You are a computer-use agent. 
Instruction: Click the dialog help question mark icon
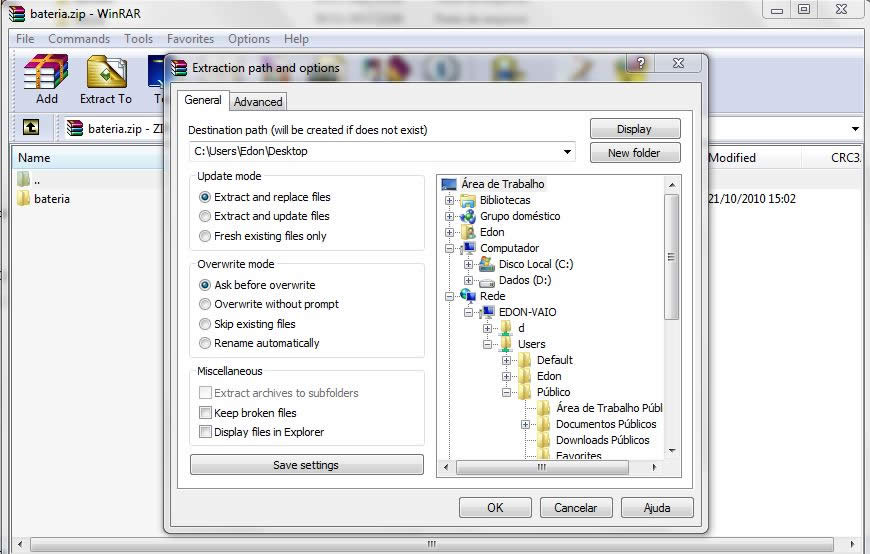641,63
